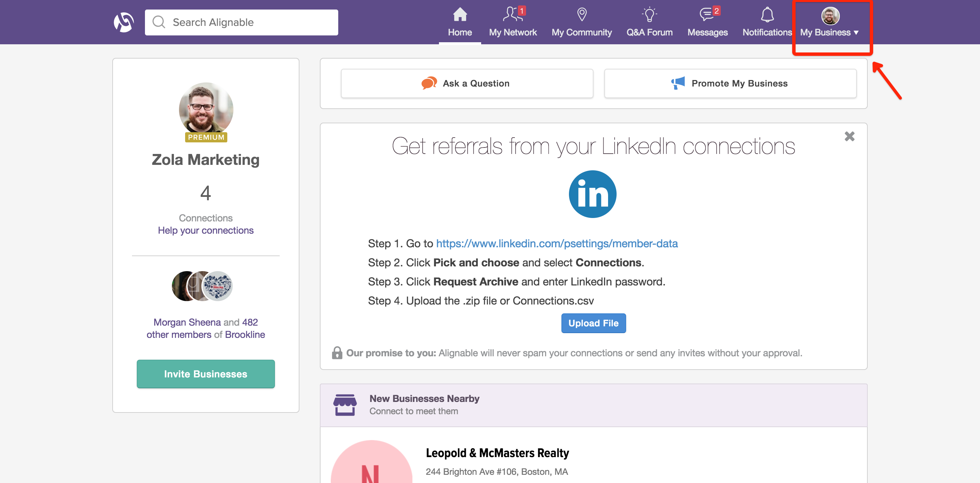Select the Q&A Forum menu label
Image resolution: width=980 pixels, height=483 pixels.
[x=649, y=32]
